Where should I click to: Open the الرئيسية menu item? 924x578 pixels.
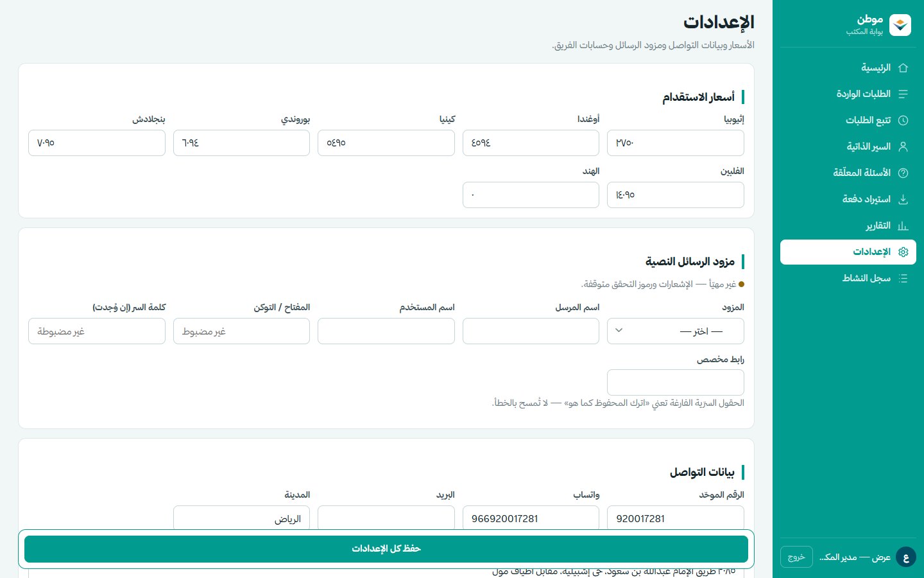click(x=848, y=67)
